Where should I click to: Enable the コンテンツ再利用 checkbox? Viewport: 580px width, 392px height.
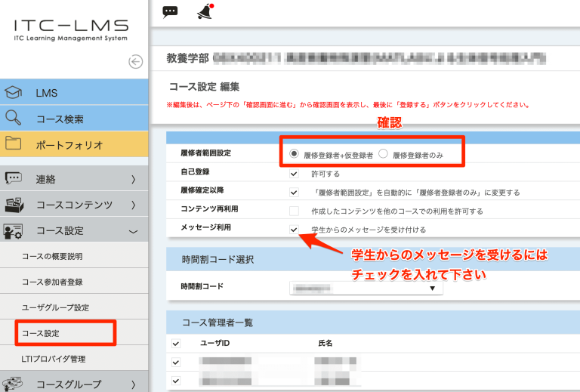pyautogui.click(x=295, y=211)
